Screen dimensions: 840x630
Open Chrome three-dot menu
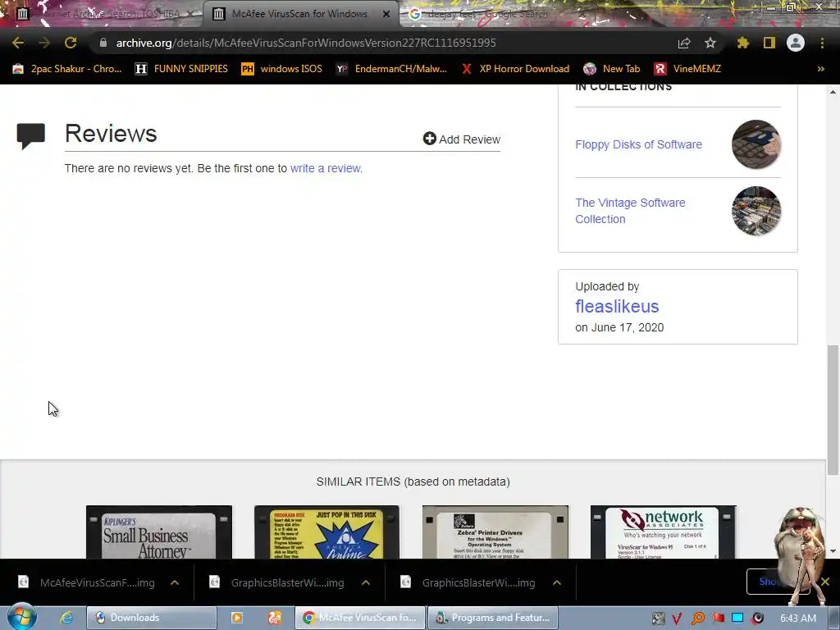pyautogui.click(x=822, y=43)
